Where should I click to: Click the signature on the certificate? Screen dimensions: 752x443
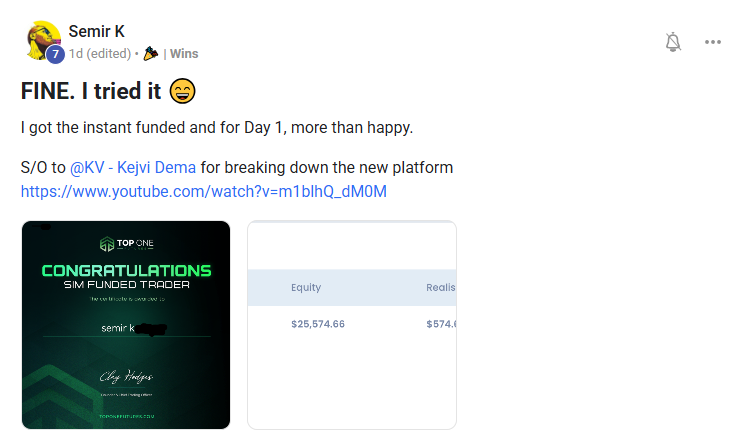[x=125, y=377]
